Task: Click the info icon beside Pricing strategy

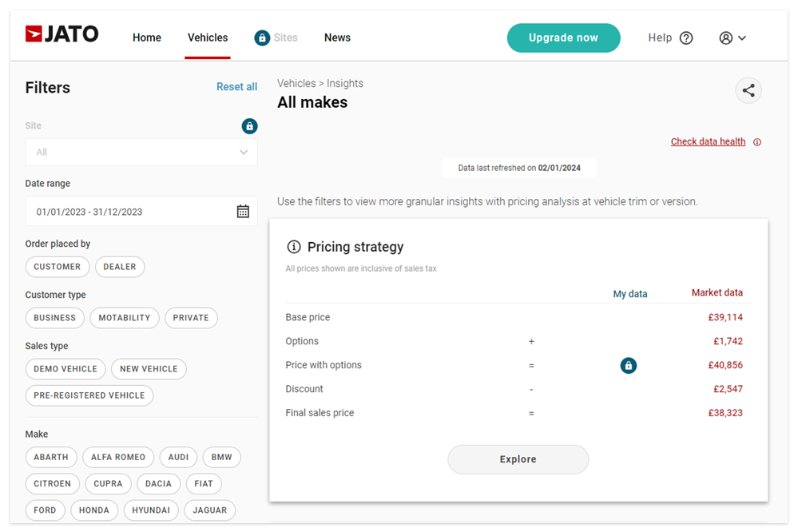Action: tap(294, 247)
